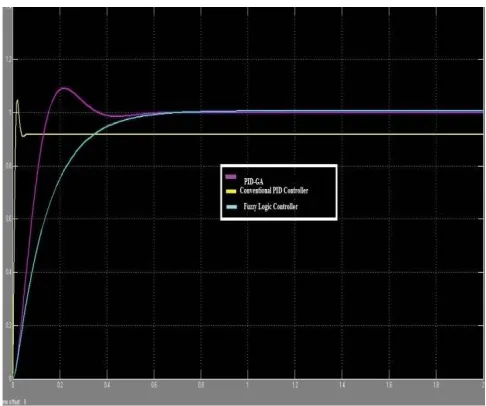Click the x-axis tick label 1
486x406 pixels.
pos(247,385)
